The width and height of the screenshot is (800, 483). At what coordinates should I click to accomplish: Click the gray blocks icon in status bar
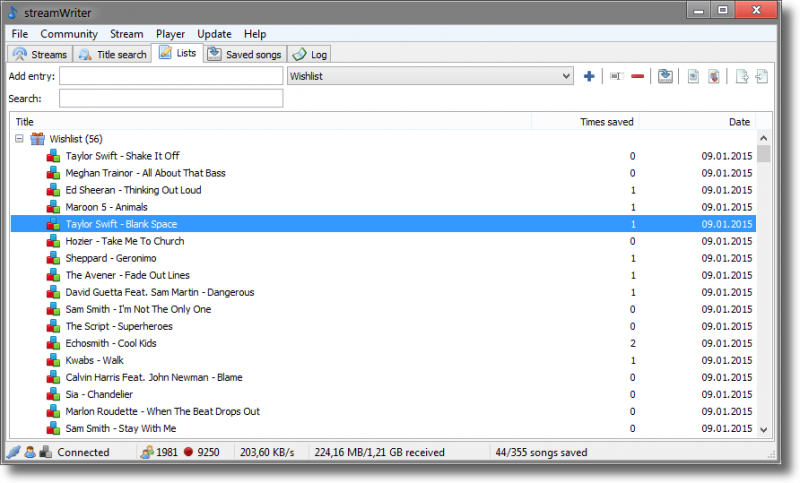pos(45,452)
